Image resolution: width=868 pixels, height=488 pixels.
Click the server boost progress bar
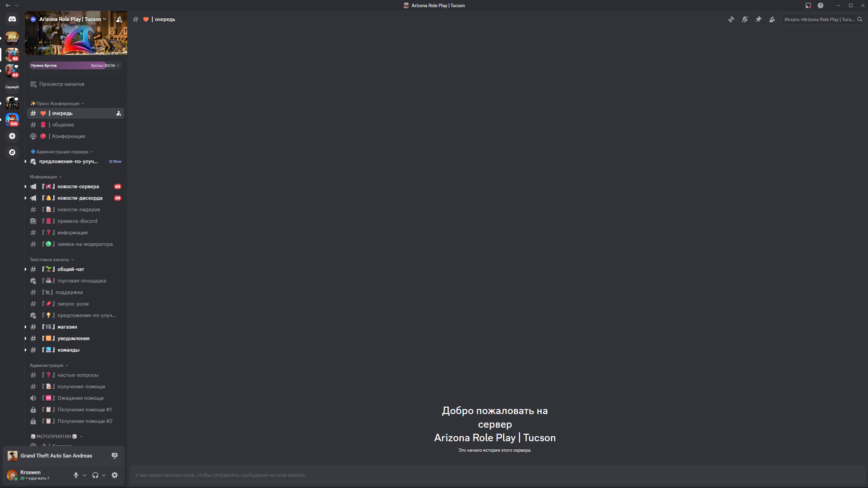(x=75, y=65)
